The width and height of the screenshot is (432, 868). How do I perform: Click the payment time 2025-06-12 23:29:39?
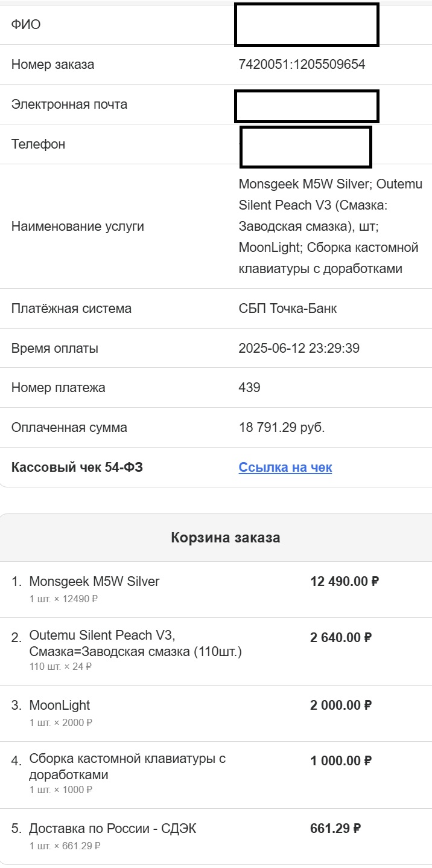[299, 349]
